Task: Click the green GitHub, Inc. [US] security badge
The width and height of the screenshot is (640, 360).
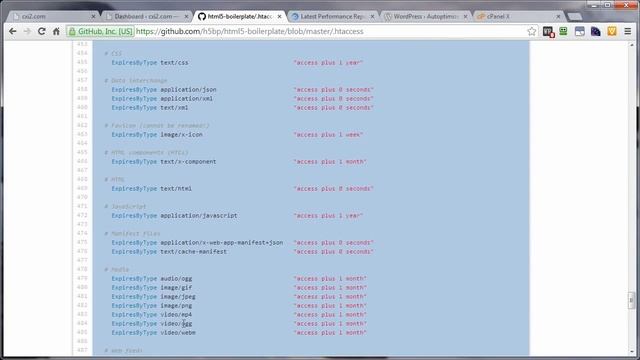Action: 100,31
